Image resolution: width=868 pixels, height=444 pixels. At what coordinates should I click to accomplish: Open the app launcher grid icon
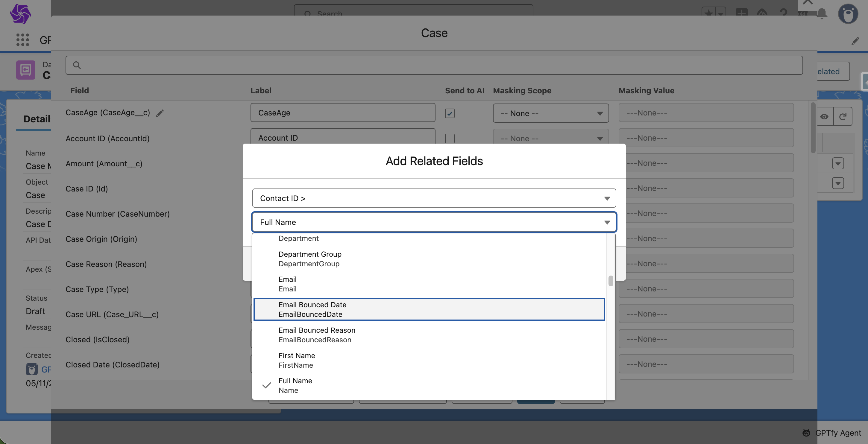tap(22, 40)
